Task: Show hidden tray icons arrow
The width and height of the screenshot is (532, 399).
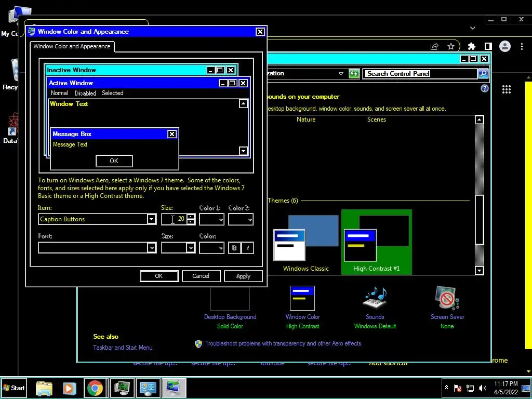Action: click(446, 388)
